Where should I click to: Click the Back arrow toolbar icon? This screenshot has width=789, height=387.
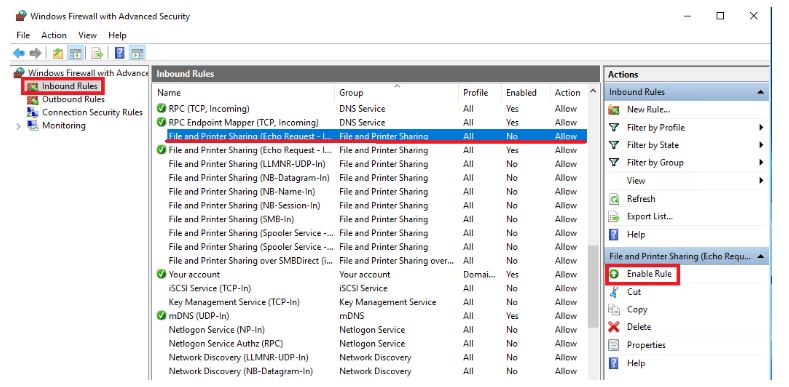(x=19, y=53)
